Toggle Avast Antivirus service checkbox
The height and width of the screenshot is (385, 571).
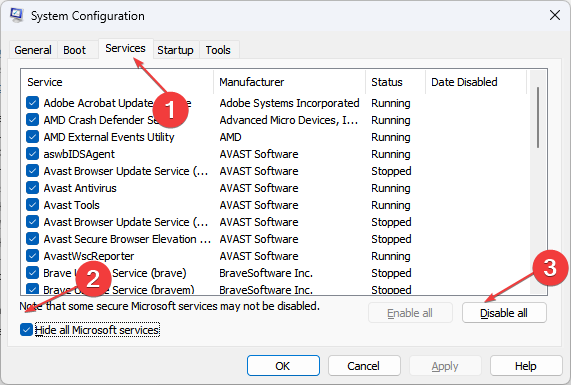pyautogui.click(x=32, y=188)
